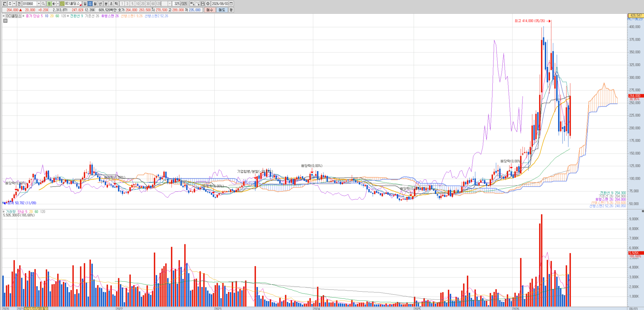Click the 전환선 9 legend label
This screenshot has width=644, height=310.
click(77, 16)
